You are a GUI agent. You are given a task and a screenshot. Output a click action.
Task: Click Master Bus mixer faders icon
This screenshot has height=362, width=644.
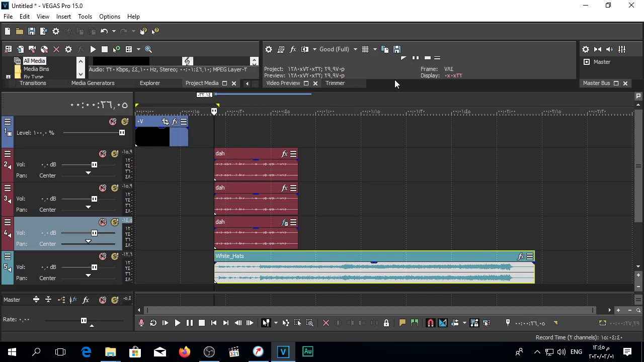tap(622, 49)
